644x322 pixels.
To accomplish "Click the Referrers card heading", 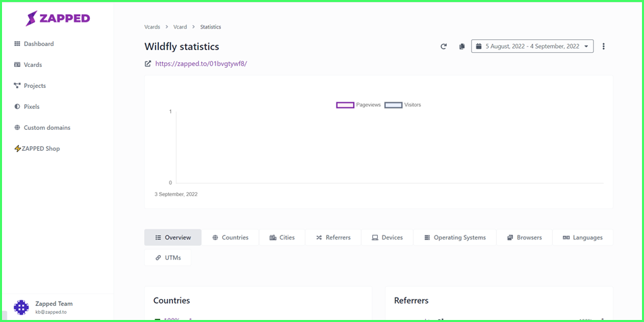I will click(x=411, y=300).
